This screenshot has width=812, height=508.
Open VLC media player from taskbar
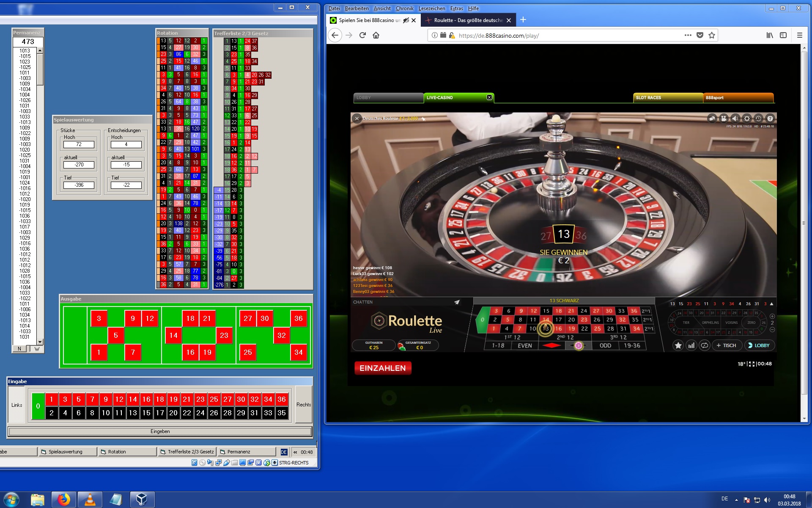90,500
